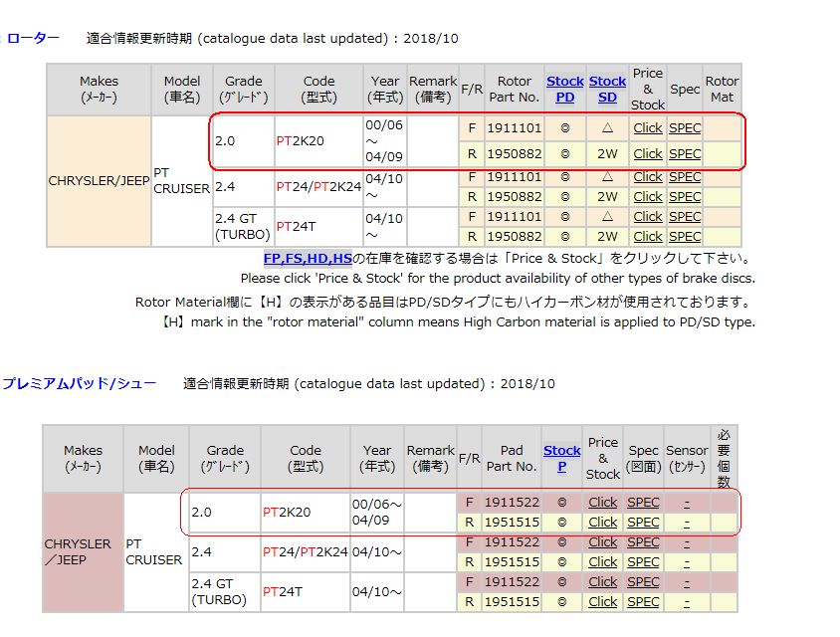
Task: Open Click link for pad 2.0 grade front row
Action: pos(603,502)
